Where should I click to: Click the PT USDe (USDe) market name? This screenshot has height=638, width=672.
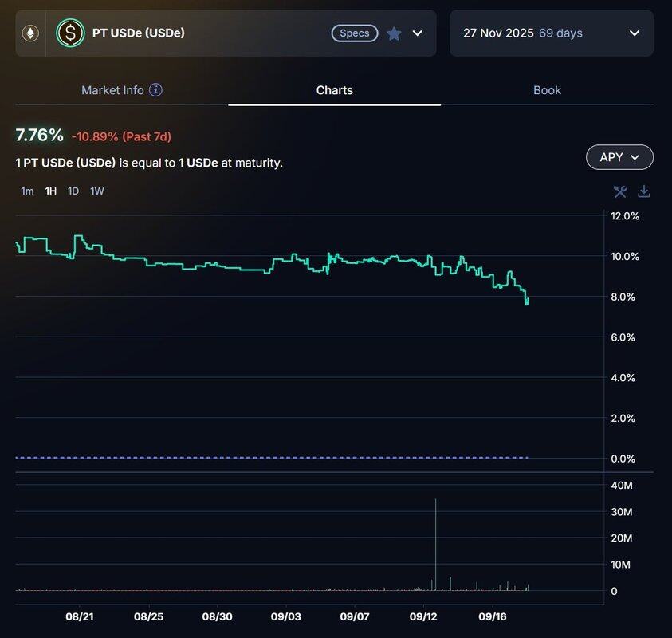[139, 33]
